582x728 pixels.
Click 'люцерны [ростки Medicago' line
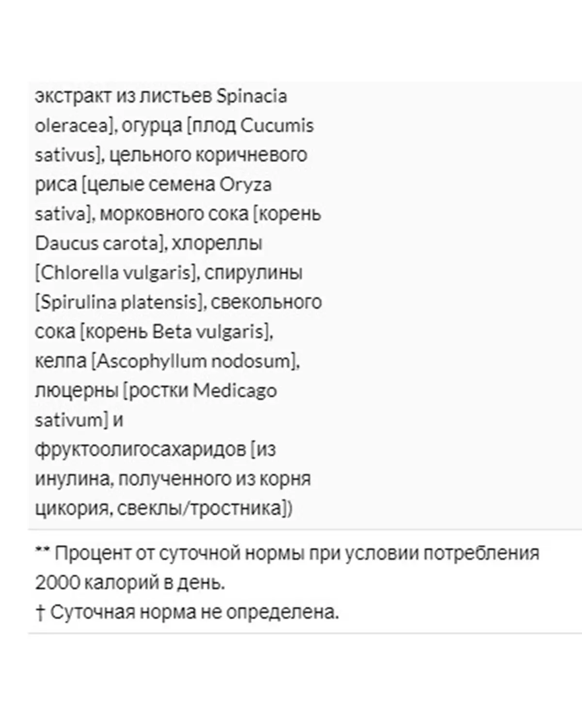tap(156, 391)
